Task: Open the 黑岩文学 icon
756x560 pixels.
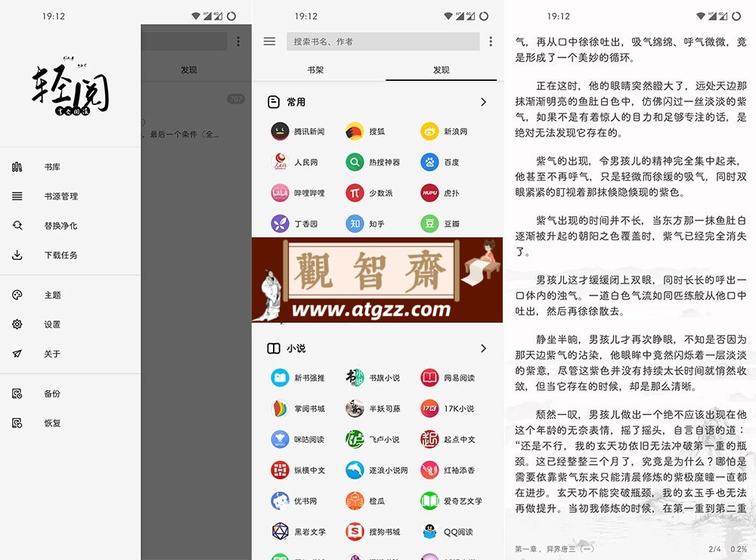Action: [280, 532]
